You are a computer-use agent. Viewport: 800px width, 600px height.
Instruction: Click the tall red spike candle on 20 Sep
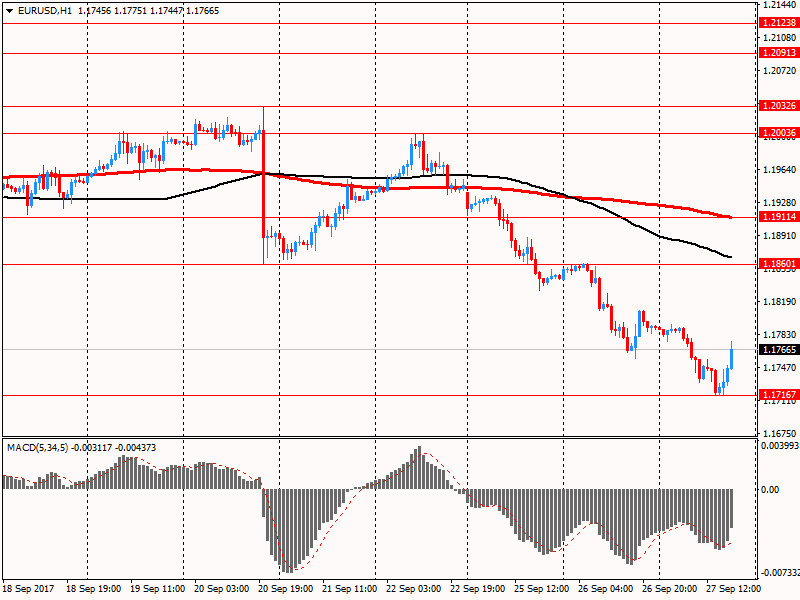pos(263,184)
